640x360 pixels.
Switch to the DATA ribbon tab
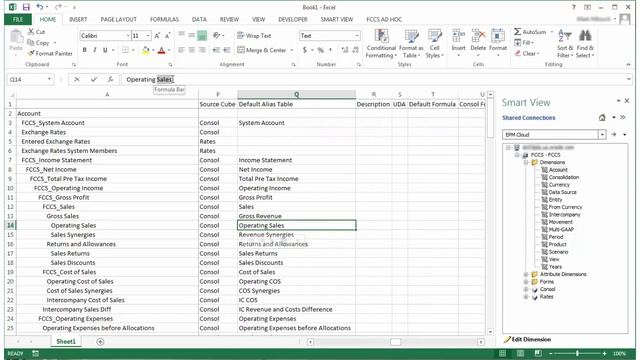pos(199,19)
